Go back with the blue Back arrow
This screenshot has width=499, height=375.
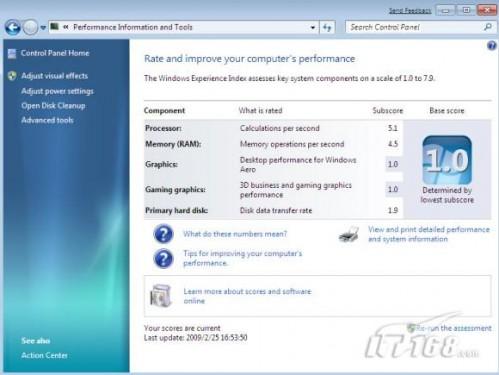click(x=13, y=27)
